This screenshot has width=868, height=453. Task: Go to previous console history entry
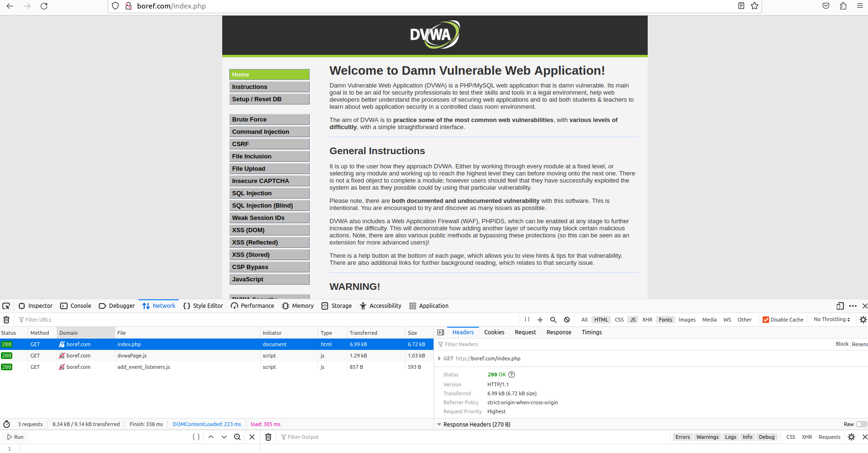[x=211, y=437]
